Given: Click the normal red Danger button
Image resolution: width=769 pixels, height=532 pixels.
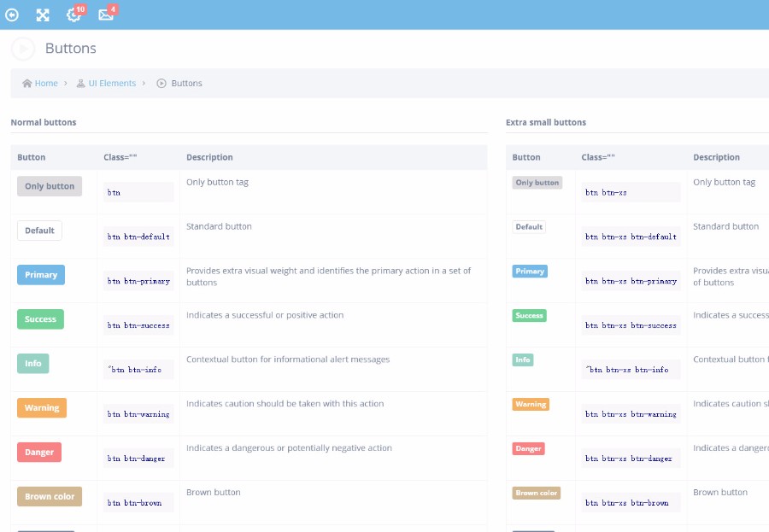Looking at the screenshot, I should click(x=39, y=452).
